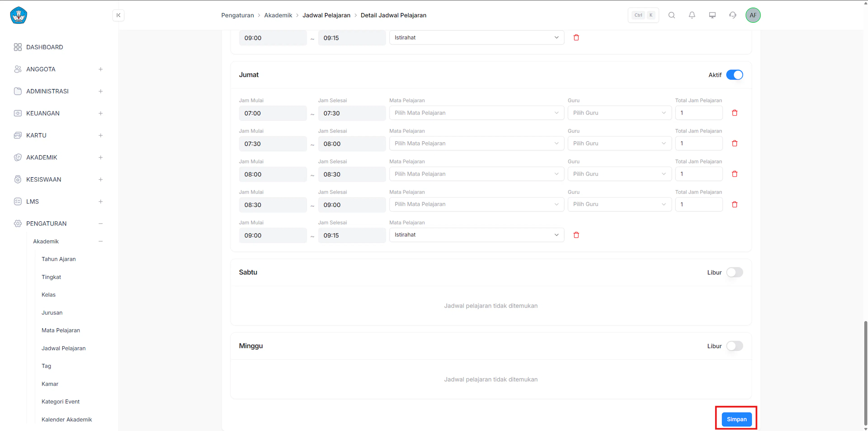The image size is (868, 431).
Task: Click Jam Mulai field showing 07:00
Action: [x=273, y=113]
